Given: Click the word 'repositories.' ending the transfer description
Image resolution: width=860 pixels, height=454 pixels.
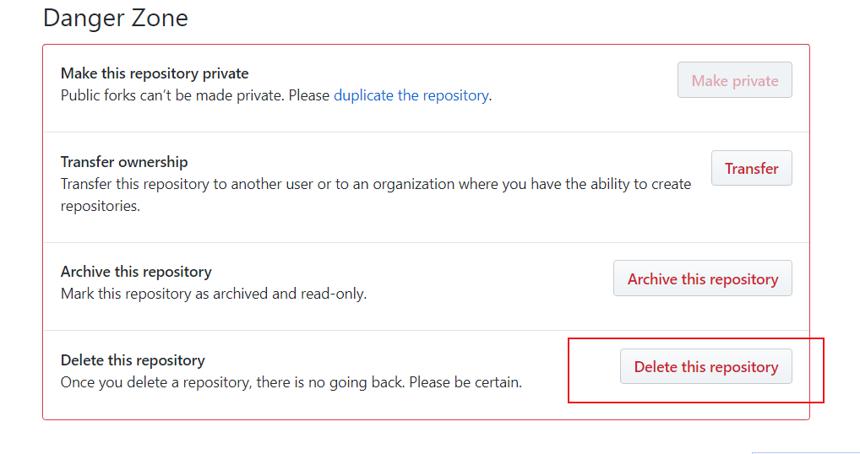Looking at the screenshot, I should [100, 206].
